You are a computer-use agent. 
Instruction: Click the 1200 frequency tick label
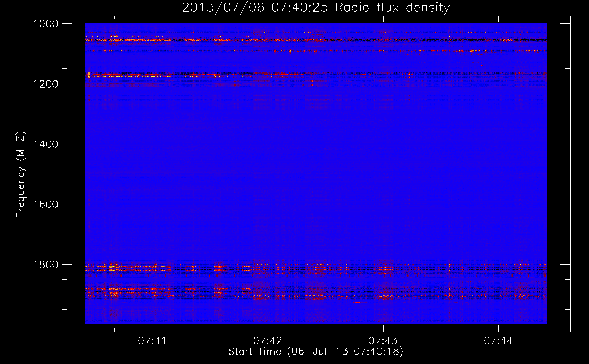46,84
